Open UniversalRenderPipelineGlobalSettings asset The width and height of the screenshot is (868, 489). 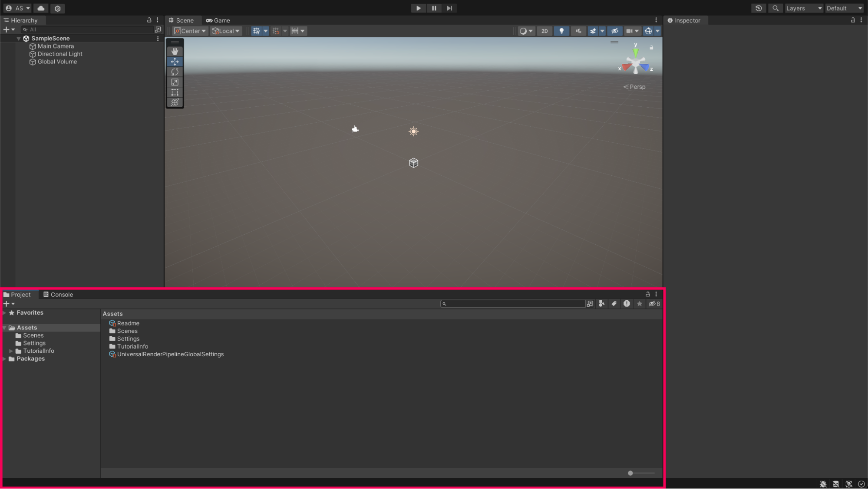point(170,354)
